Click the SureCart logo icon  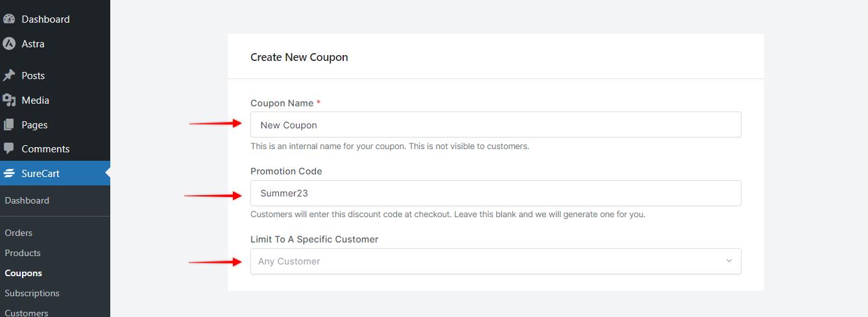pyautogui.click(x=9, y=174)
